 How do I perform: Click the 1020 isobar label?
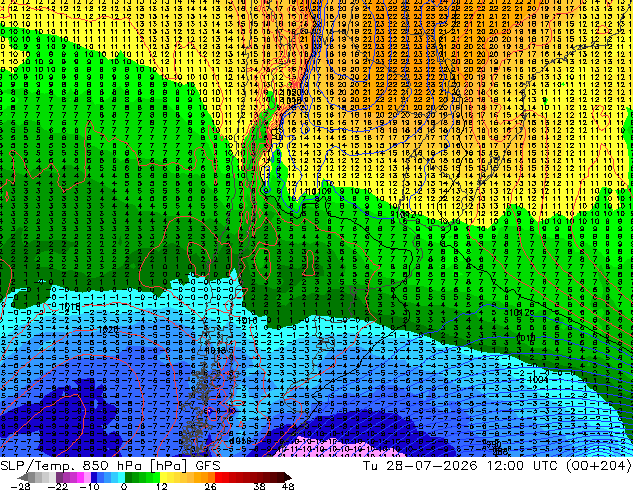coord(108,330)
